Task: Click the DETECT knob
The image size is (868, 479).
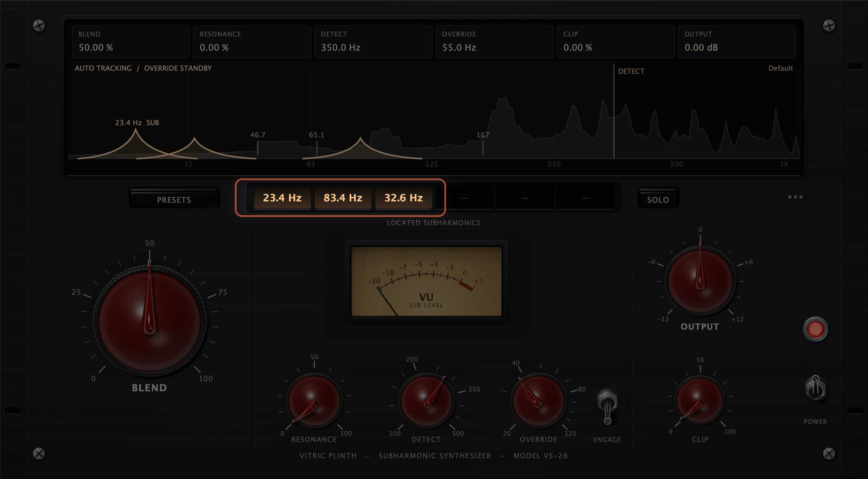Action: [x=426, y=401]
